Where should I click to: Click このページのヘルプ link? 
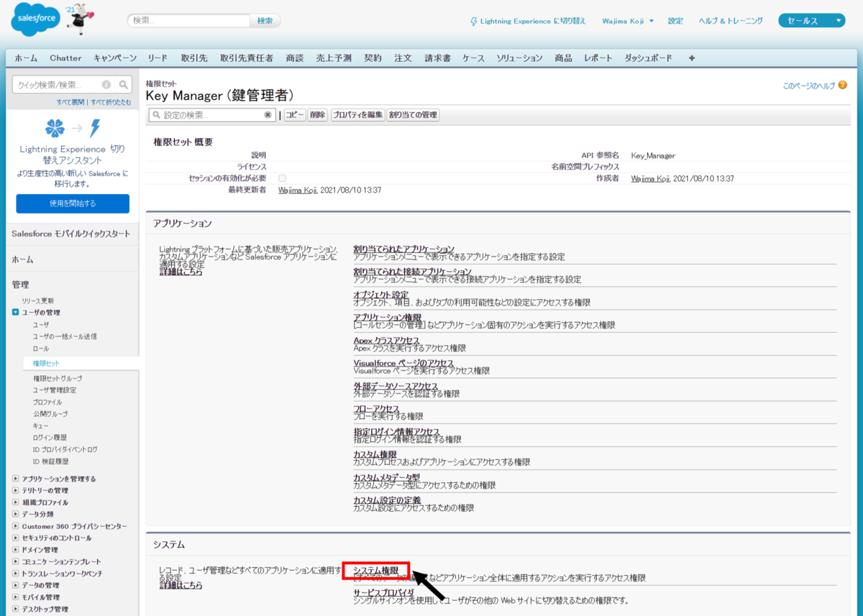click(x=809, y=86)
